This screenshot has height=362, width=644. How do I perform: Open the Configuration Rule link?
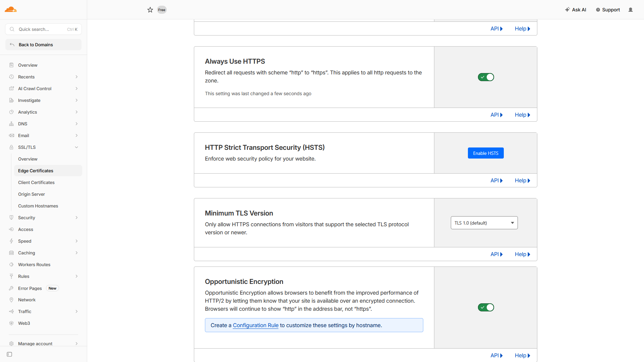256,325
